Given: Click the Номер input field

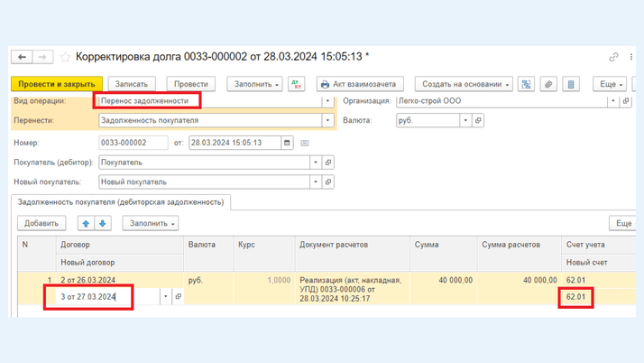Looking at the screenshot, I should 133,143.
